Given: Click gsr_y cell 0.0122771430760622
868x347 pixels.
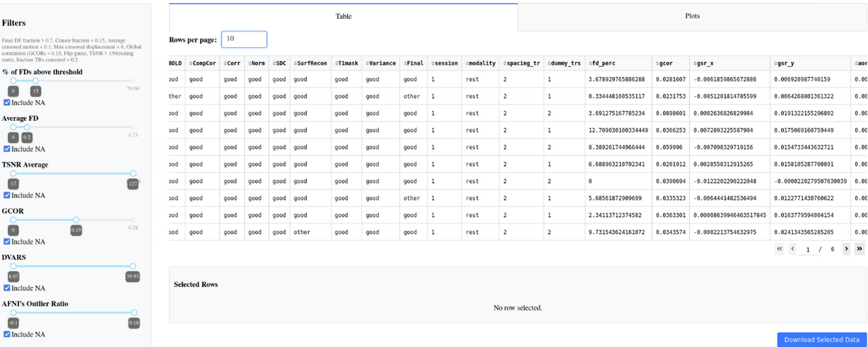Looking at the screenshot, I should point(812,198).
